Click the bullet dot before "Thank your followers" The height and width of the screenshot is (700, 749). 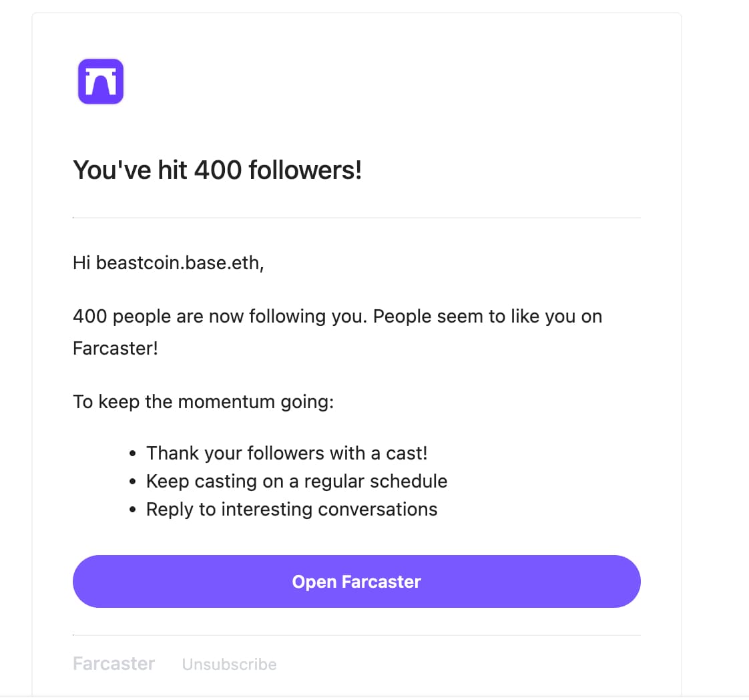[134, 454]
